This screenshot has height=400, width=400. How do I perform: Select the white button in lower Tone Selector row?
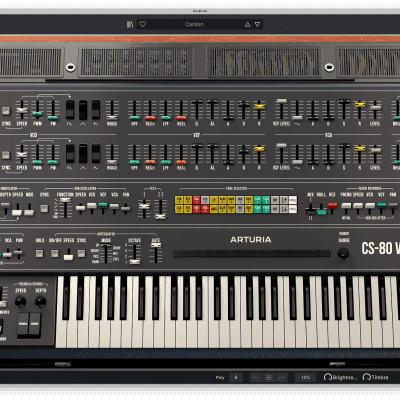pos(292,209)
